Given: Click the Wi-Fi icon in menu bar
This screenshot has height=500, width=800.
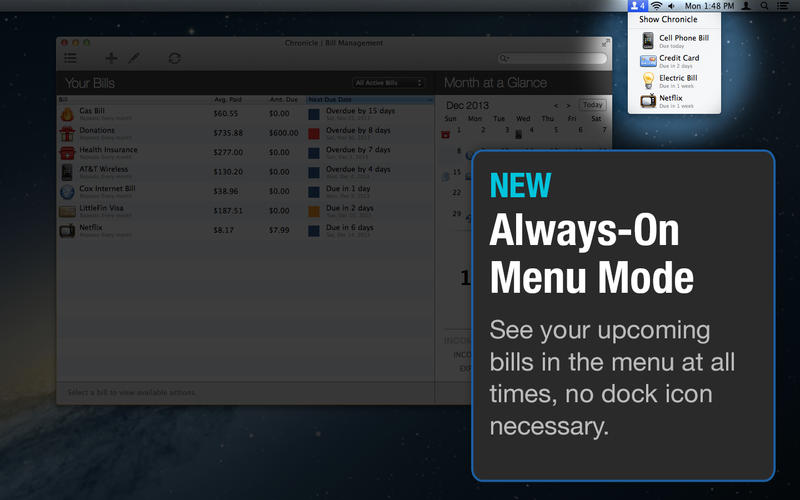Looking at the screenshot, I should coord(657,6).
